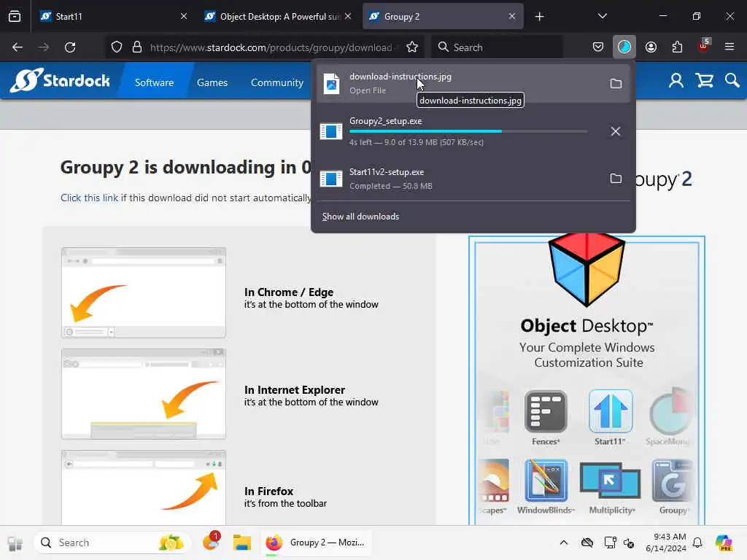Bookmark this page with star icon

(412, 47)
